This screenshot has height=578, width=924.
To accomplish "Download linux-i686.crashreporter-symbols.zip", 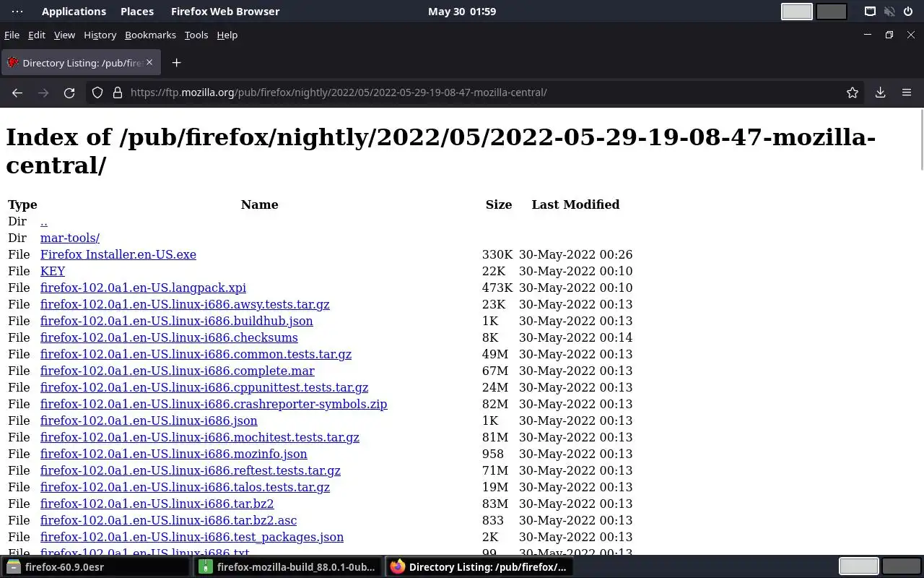I will (214, 404).
